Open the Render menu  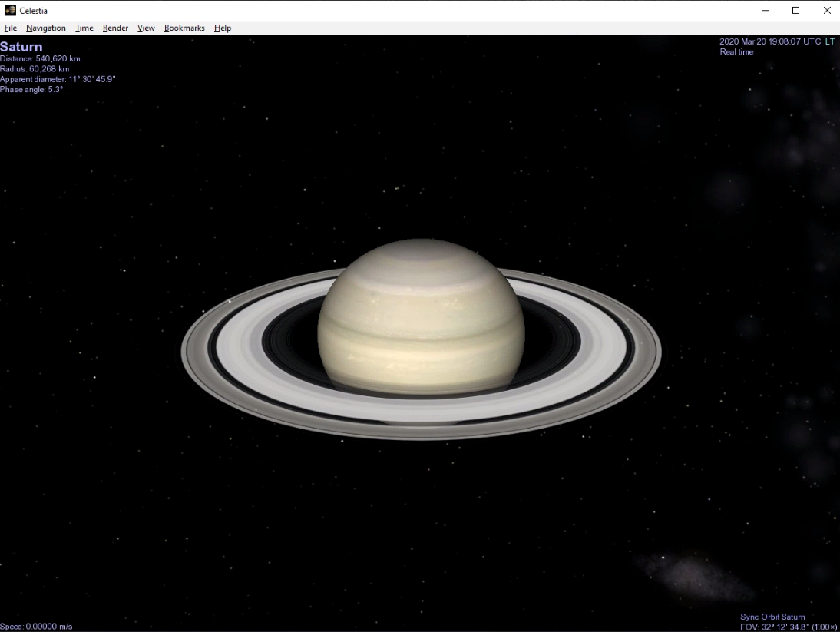click(115, 28)
